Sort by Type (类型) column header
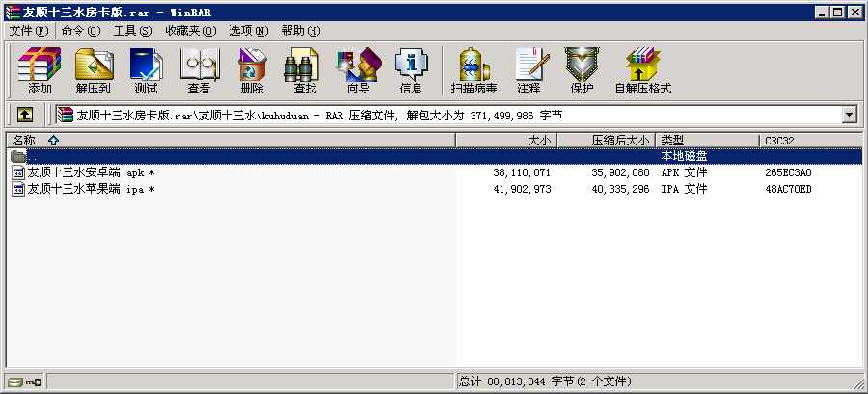 (708, 141)
